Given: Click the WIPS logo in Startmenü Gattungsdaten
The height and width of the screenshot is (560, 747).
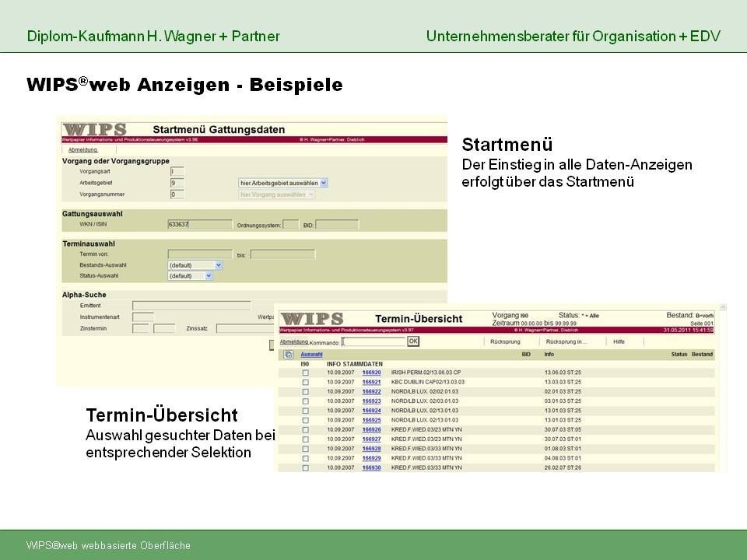Looking at the screenshot, I should tap(94, 129).
